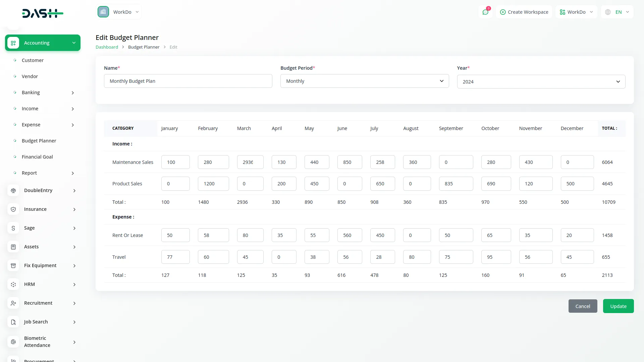Open the messages notification icon

[x=485, y=12]
